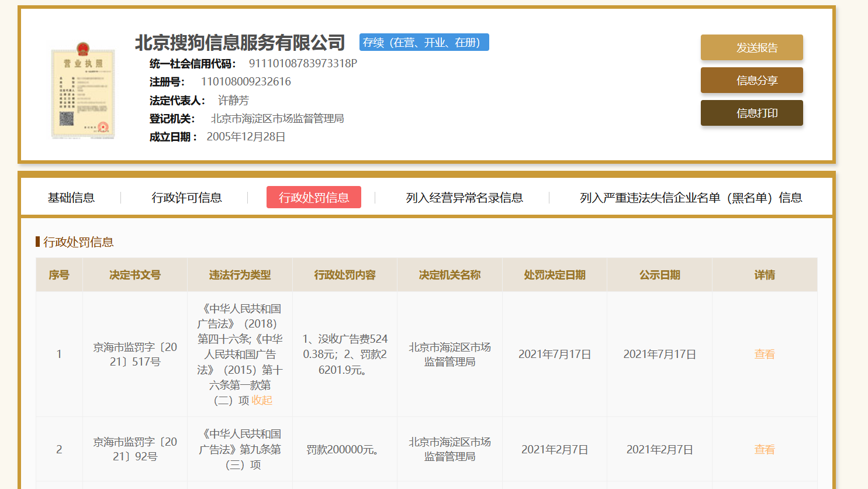The image size is (868, 489).
Task: Select the credit code 91110108783973318P
Action: pyautogui.click(x=303, y=63)
